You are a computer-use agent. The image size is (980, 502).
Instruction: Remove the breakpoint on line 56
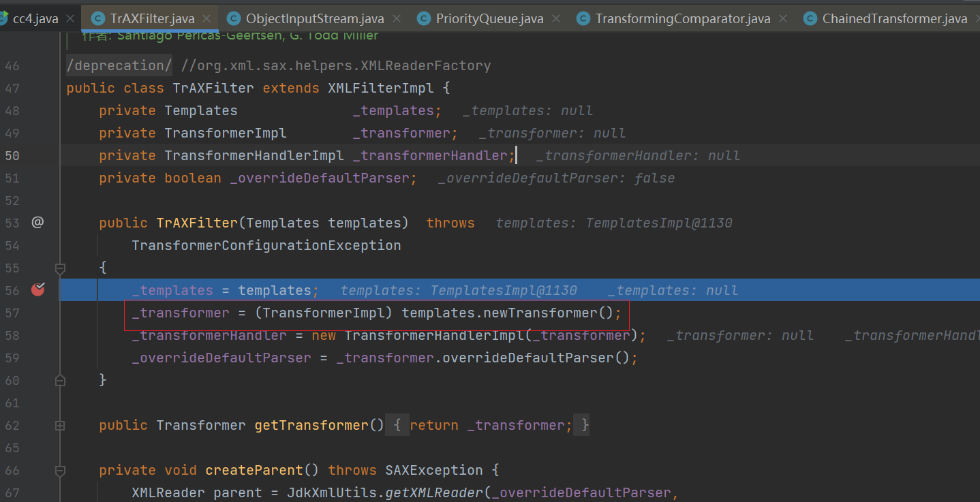pyautogui.click(x=38, y=289)
